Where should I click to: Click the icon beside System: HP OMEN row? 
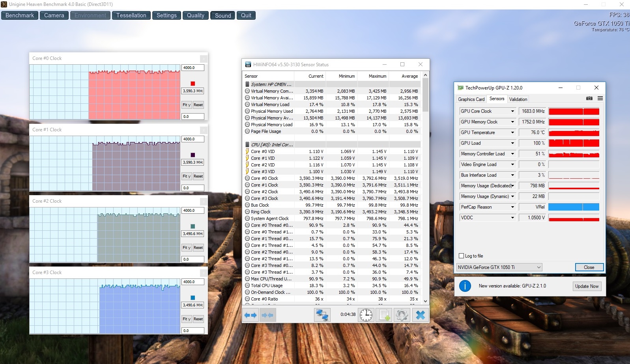point(247,84)
